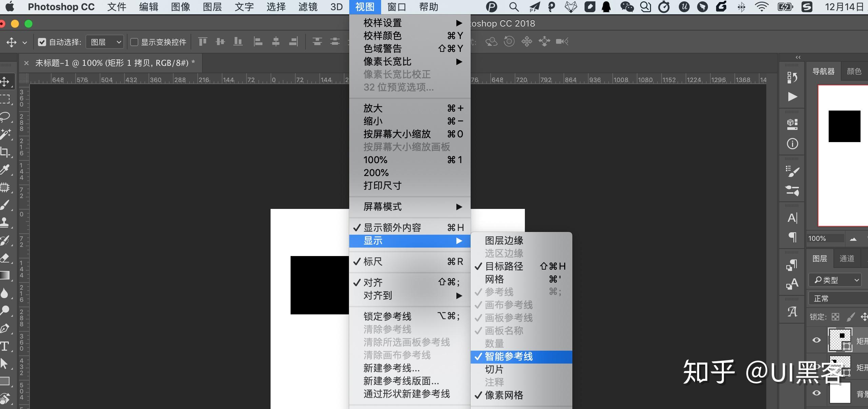Select the Clone Stamp tool
Screen dimensions: 868x409
pos(5,222)
